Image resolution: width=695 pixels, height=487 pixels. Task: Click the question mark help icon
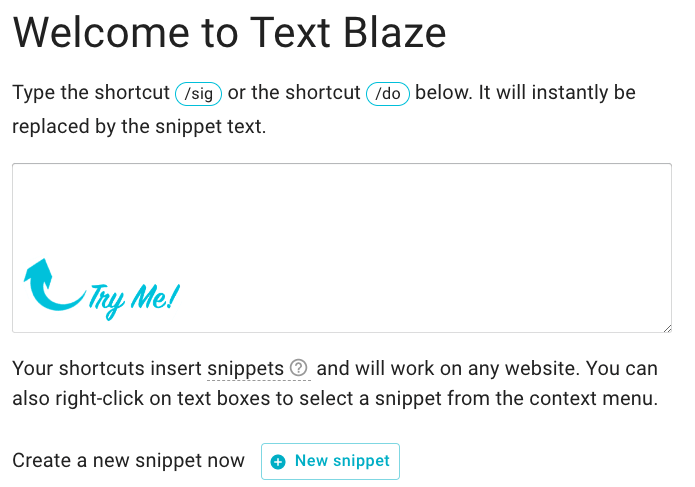(298, 368)
